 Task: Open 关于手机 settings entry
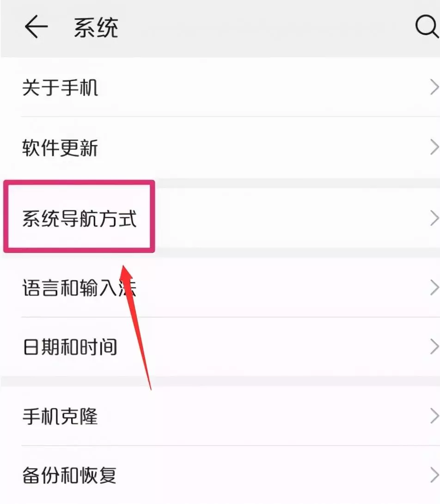click(220, 87)
